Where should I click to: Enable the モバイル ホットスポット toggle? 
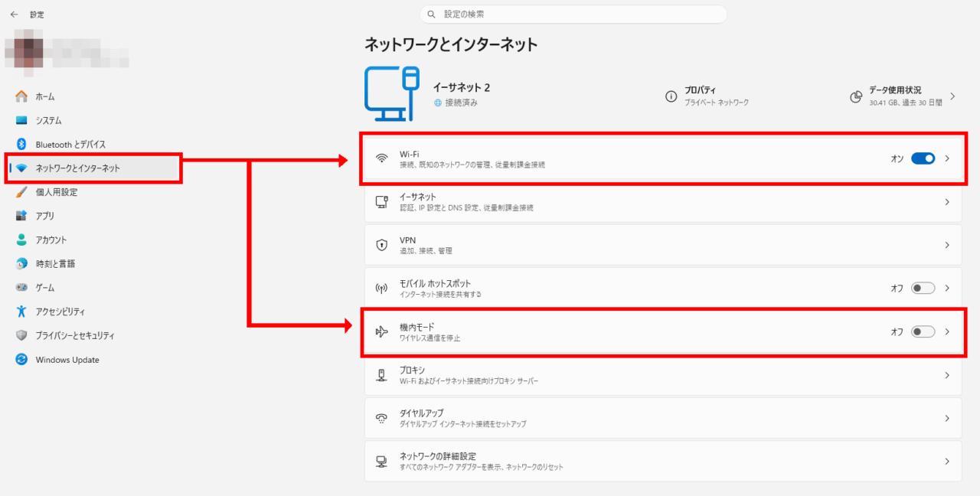(x=923, y=289)
